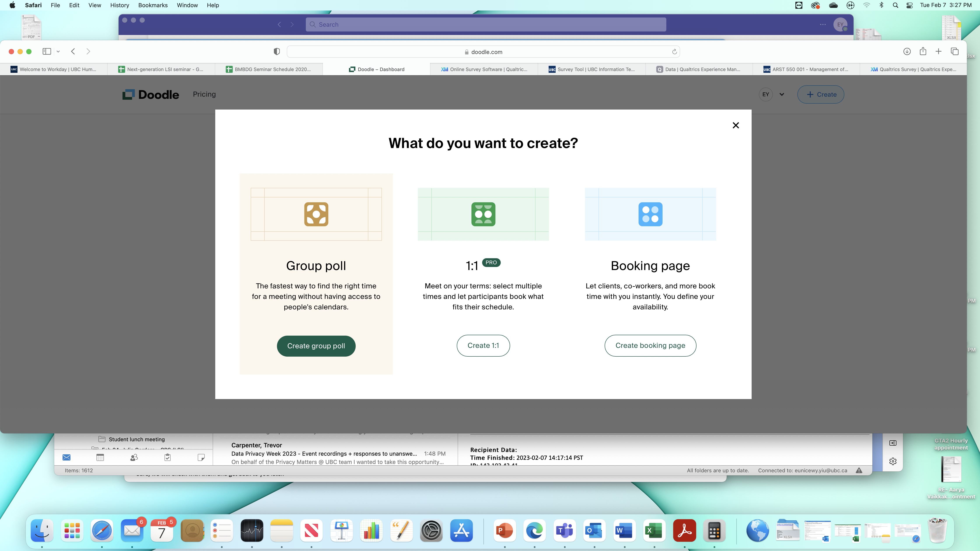Open the History menu
This screenshot has width=980, height=551.
[119, 5]
